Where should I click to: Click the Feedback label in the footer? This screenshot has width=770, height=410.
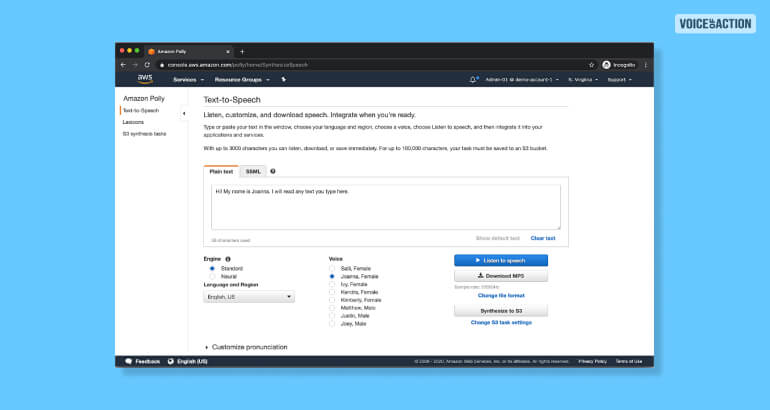click(147, 361)
